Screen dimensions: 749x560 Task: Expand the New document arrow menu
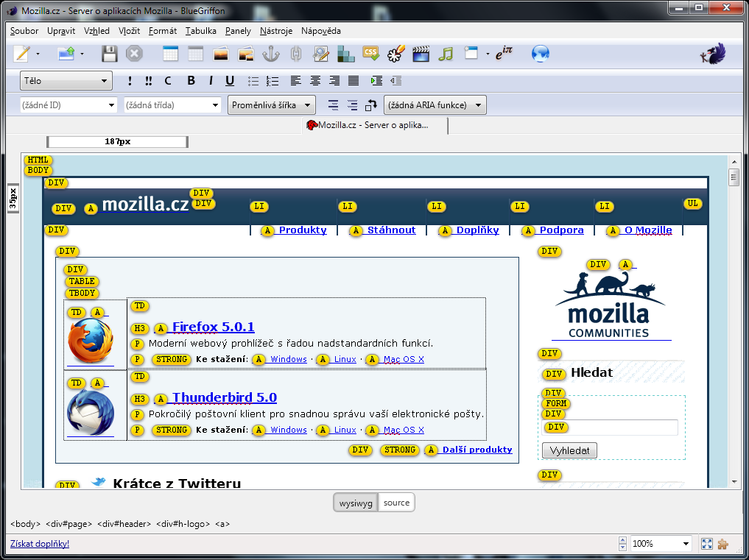click(x=38, y=54)
